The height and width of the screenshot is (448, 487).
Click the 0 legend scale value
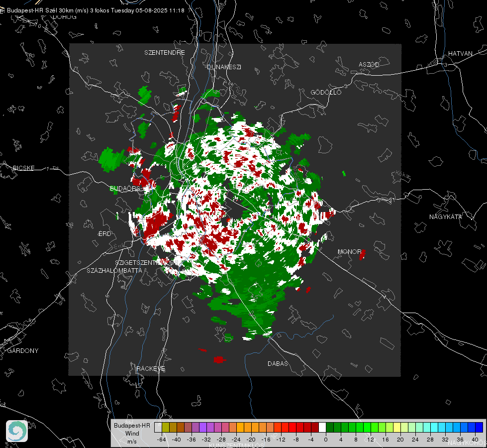325,440
